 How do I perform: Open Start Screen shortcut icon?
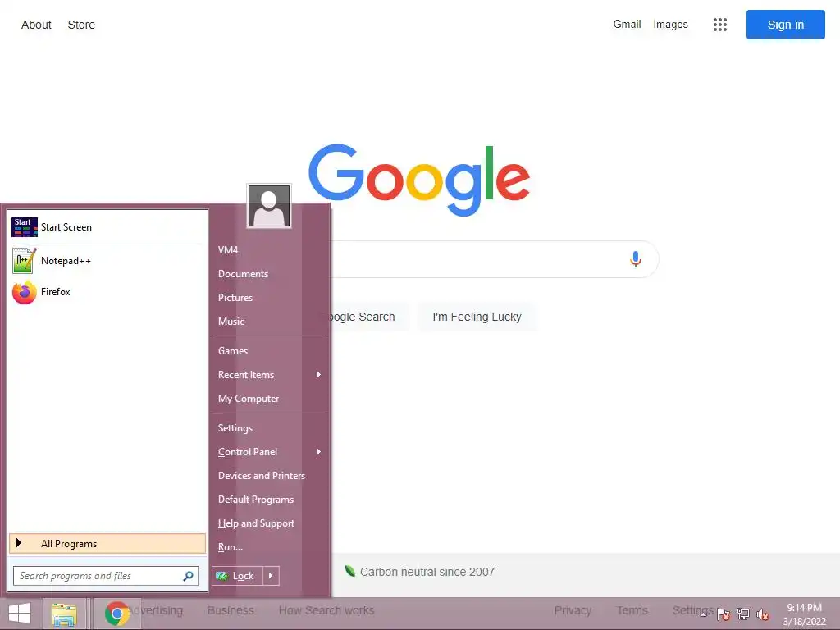(x=25, y=227)
